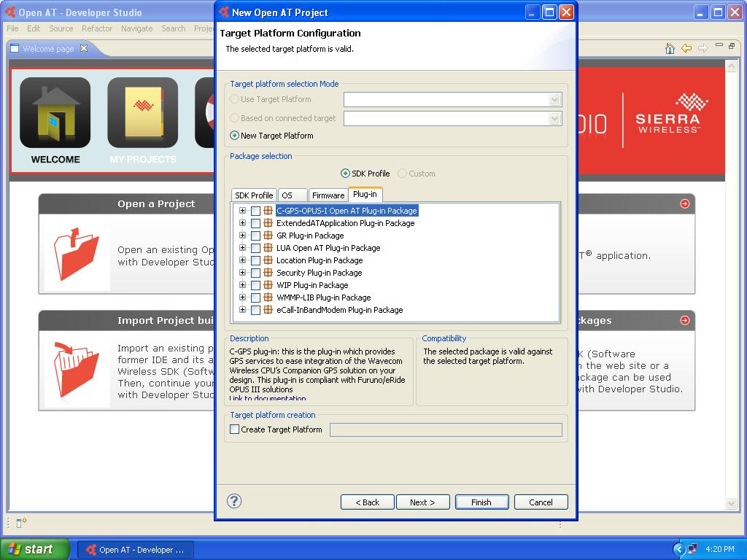Check the eCall-InBandModem Plug-in checkbox
The width and height of the screenshot is (747, 560).
[x=256, y=310]
